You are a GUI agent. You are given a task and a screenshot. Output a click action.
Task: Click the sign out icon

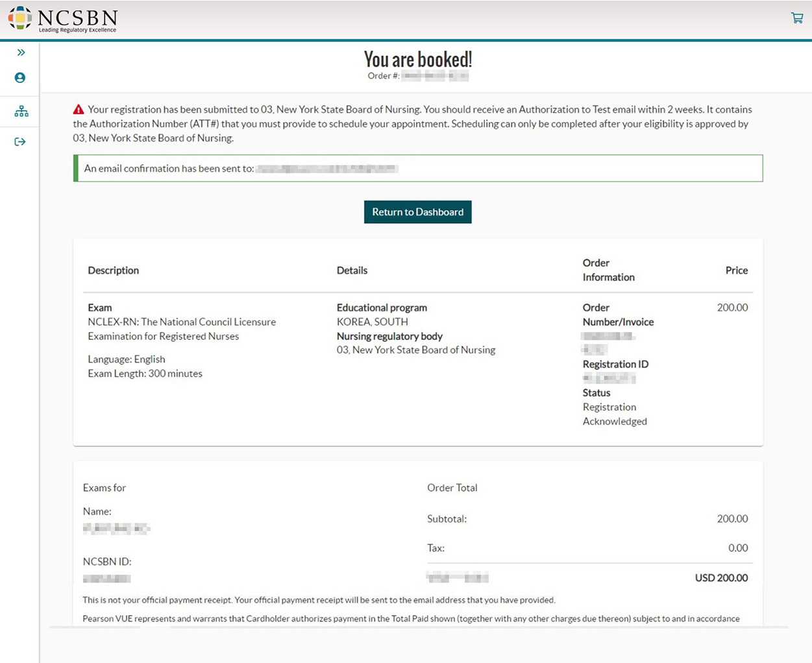click(x=20, y=142)
